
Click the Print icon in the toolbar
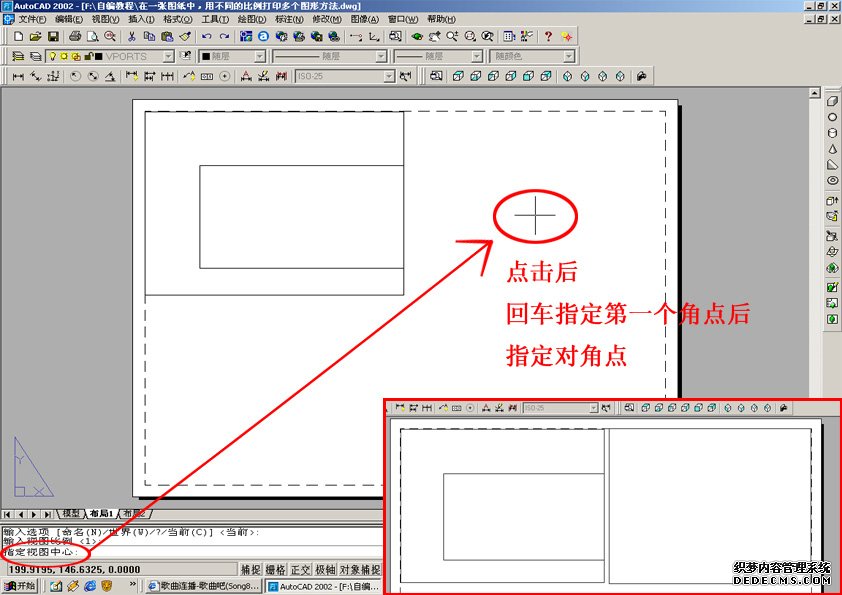coord(75,36)
